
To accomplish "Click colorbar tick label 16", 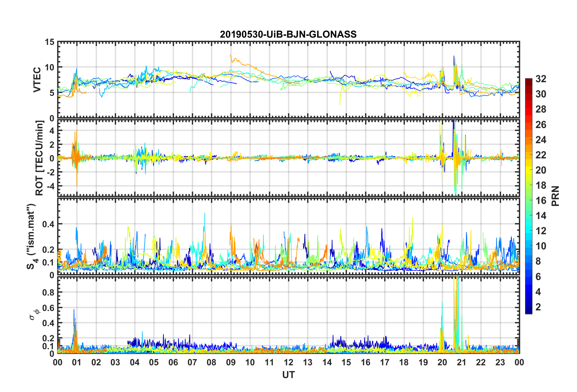I will pos(541,200).
